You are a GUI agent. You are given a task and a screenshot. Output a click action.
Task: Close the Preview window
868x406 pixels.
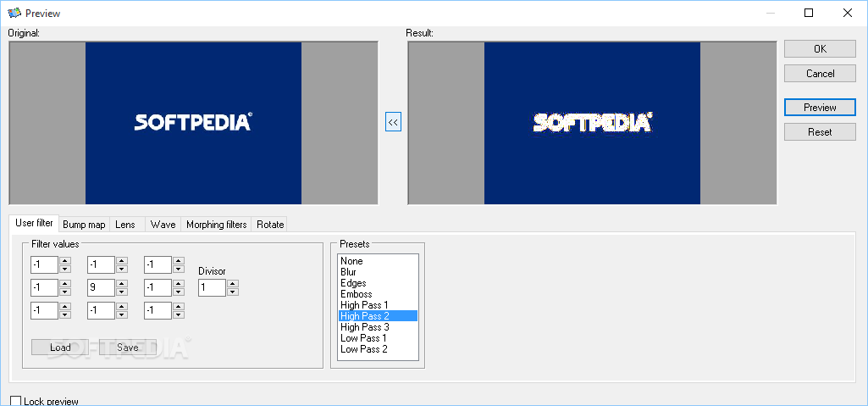[x=848, y=13]
